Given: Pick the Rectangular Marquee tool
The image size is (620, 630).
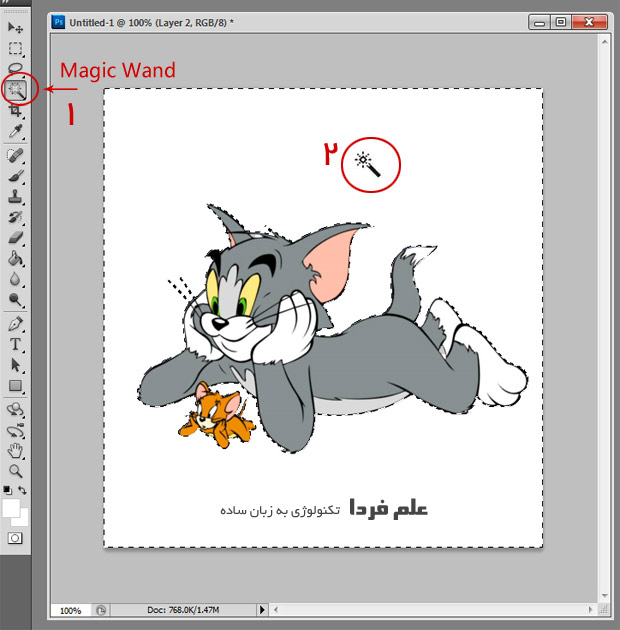Looking at the screenshot, I should [x=16, y=48].
